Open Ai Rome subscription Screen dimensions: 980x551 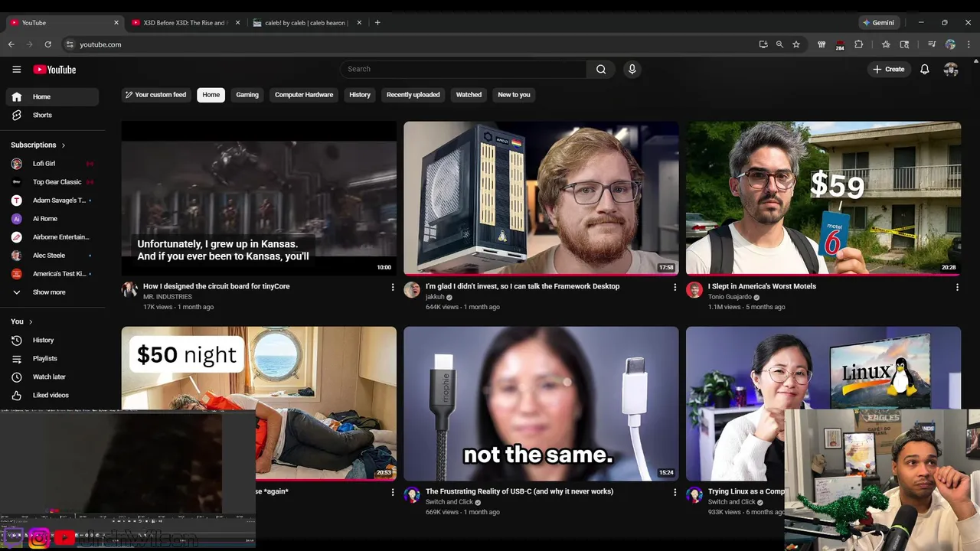tap(52, 219)
